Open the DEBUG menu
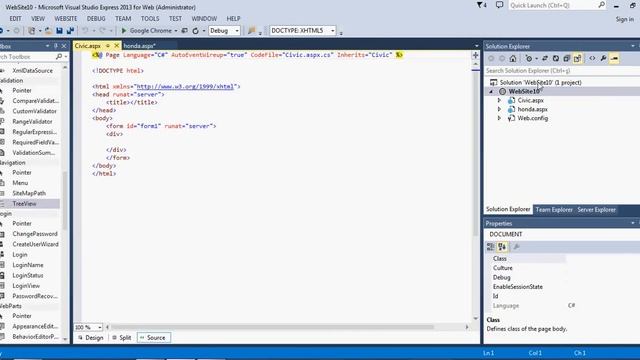Viewport: 640px width, 360px height. coord(96,19)
